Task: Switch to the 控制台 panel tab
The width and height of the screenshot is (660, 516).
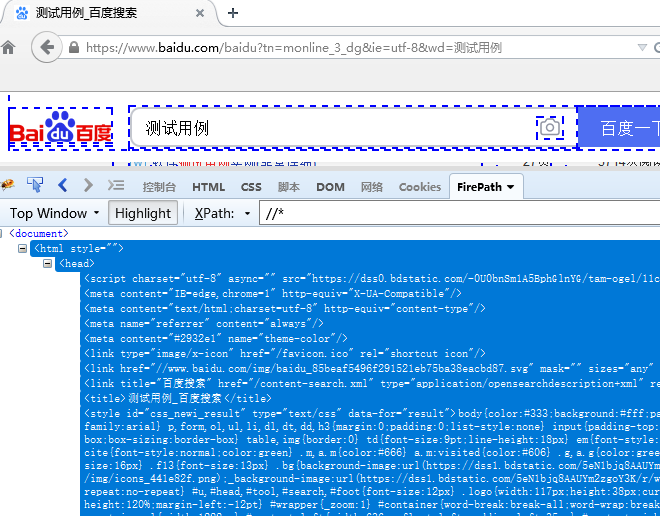Action: (159, 187)
